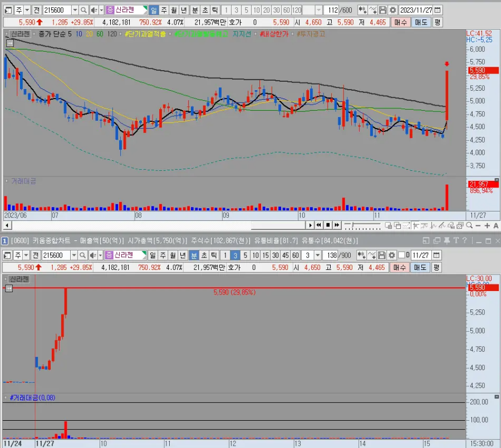Click the pin window icon in lower title bar
Image resolution: width=501 pixels, height=448 pixels.
pyautogui.click(x=447, y=240)
